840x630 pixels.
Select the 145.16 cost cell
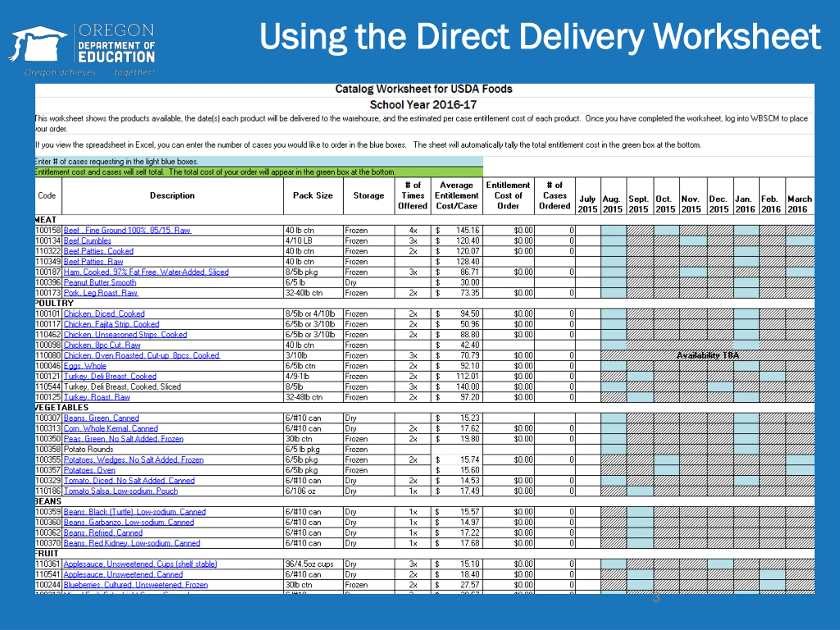tap(457, 230)
